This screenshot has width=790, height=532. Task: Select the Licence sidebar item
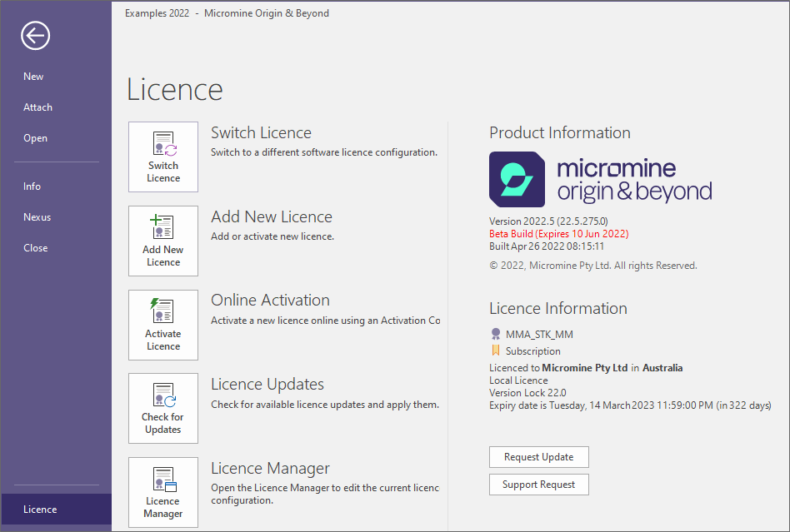[x=56, y=510]
